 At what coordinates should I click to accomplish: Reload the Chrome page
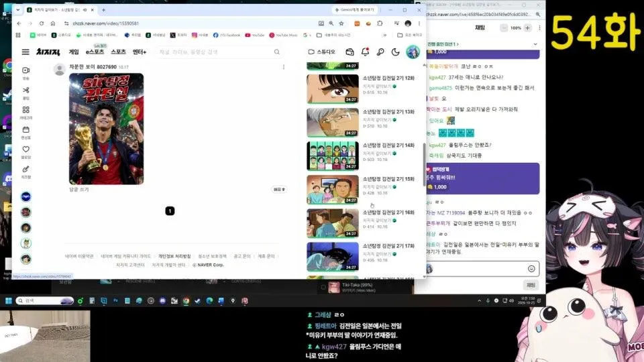[42, 23]
